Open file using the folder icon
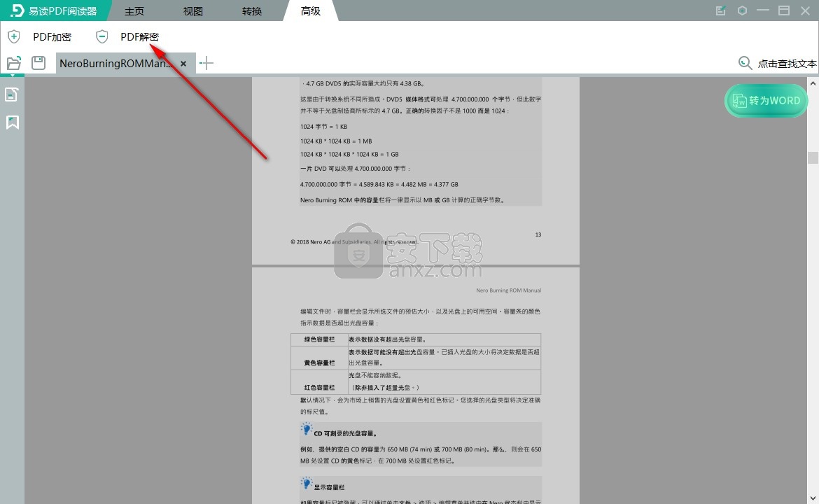The image size is (819, 504). point(14,63)
